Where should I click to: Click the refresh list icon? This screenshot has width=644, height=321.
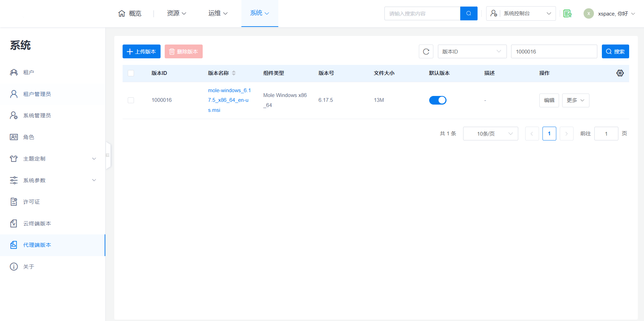[x=426, y=51]
